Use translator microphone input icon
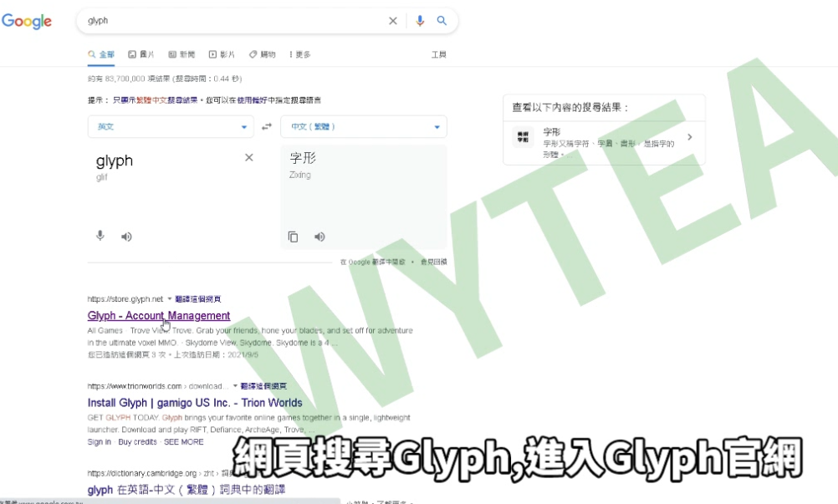Screen dimensions: 838x504 pos(100,236)
